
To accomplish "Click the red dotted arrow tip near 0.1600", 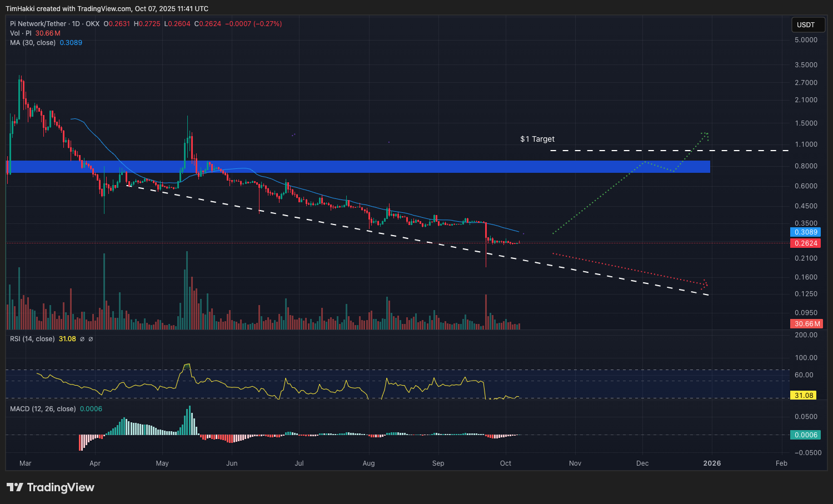I will pos(705,284).
